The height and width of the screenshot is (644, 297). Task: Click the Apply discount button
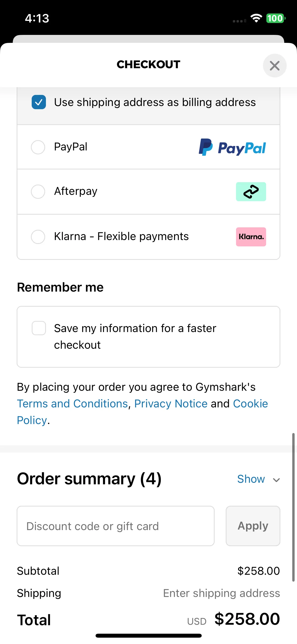pos(253,526)
